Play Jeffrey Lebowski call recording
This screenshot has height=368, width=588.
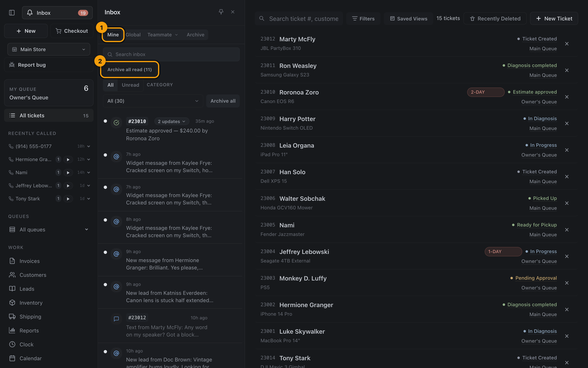(68, 186)
